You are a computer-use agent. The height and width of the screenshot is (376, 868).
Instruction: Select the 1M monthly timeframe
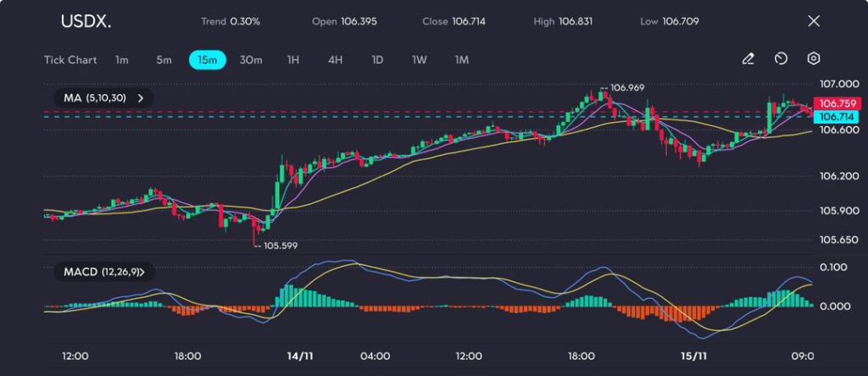point(461,60)
